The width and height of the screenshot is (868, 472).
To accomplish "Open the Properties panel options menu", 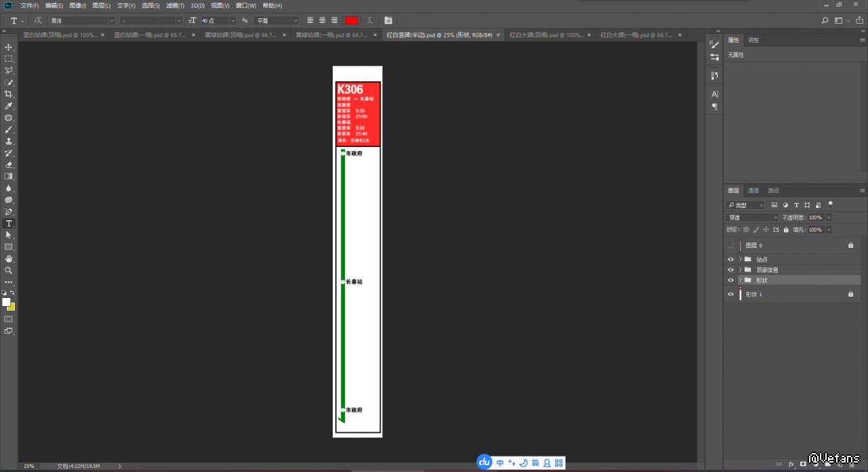I will (x=863, y=41).
